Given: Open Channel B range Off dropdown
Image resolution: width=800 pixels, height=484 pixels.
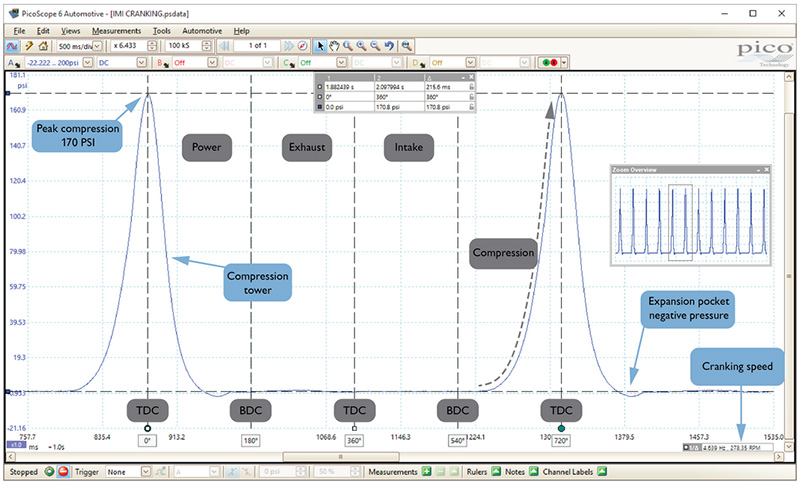Looking at the screenshot, I should [212, 63].
